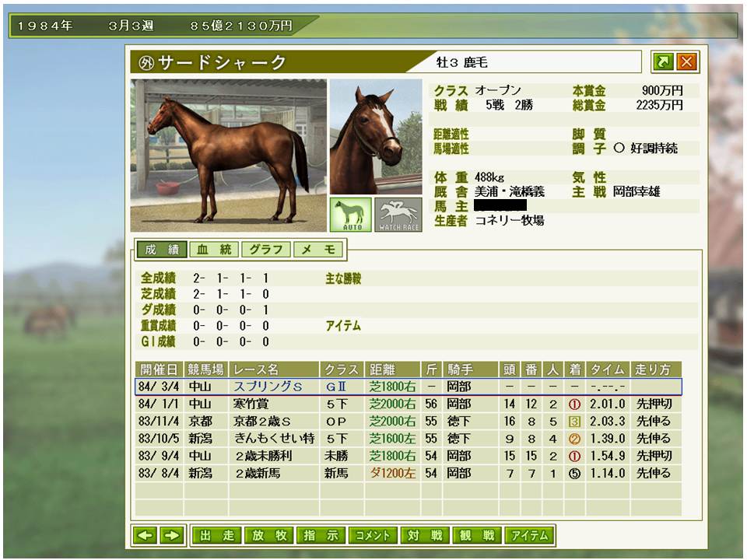This screenshot has width=747, height=560.
Task: Click stable name 美浦・滝橋義
Action: [509, 191]
